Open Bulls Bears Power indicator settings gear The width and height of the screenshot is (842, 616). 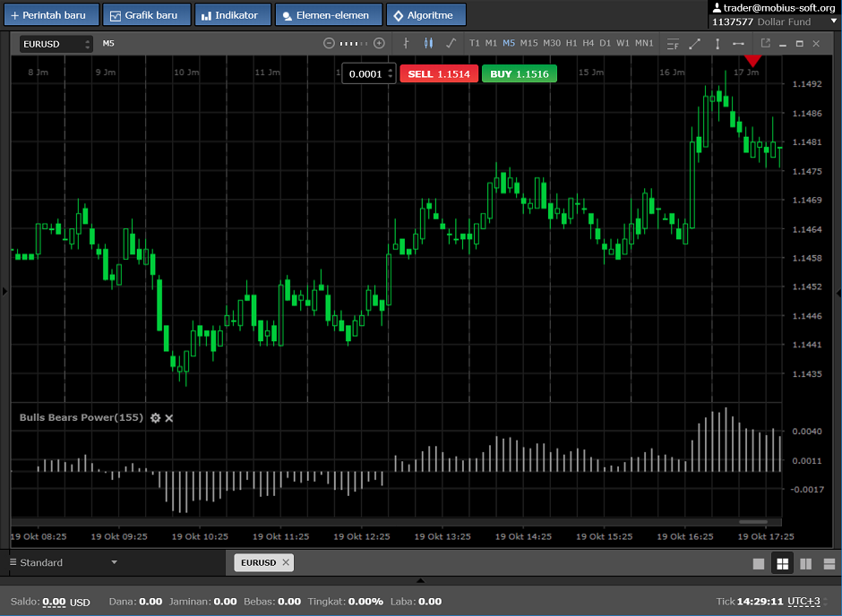156,418
